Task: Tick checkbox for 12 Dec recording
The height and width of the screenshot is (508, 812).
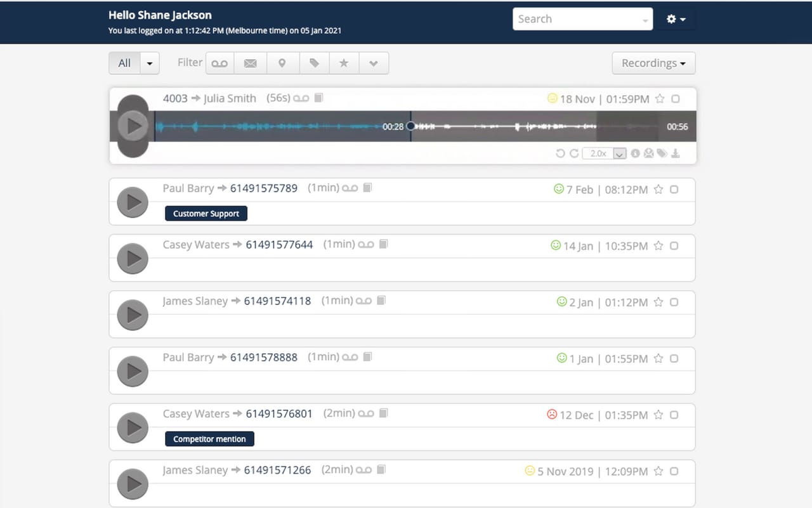Action: tap(674, 415)
